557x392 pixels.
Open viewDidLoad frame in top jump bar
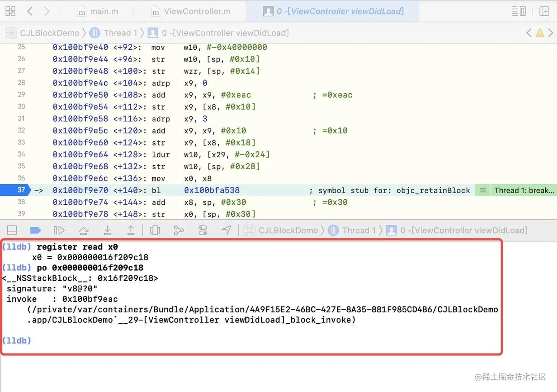[x=219, y=33]
